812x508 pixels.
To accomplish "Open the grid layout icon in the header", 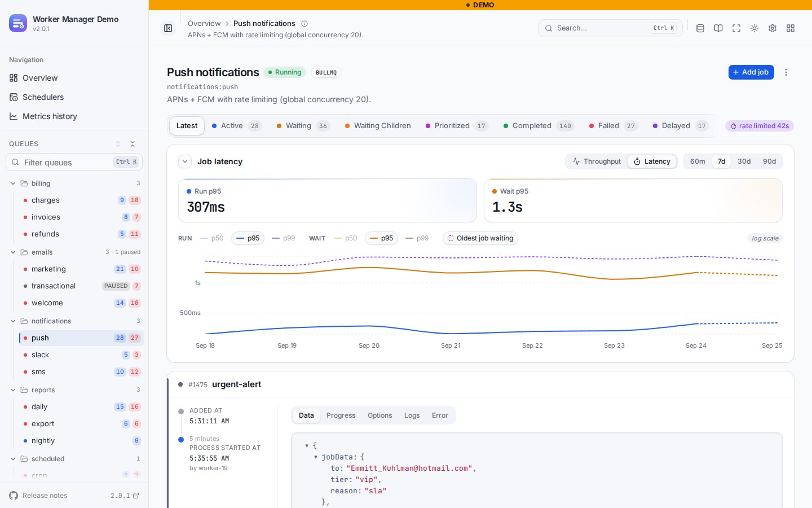I will pos(791,28).
